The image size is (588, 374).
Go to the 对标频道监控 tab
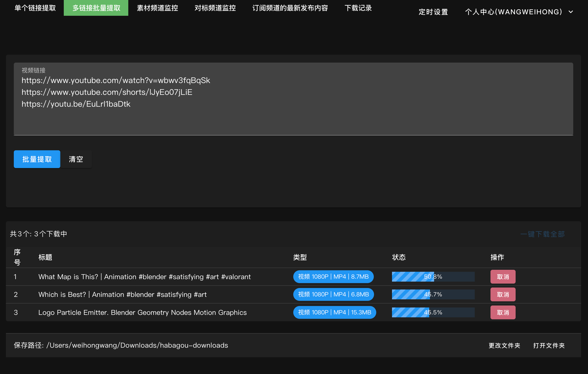215,8
